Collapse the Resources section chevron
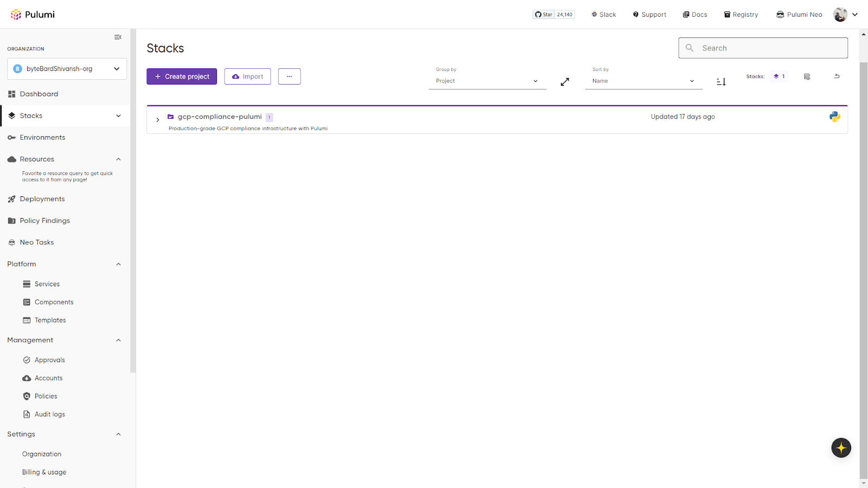This screenshot has width=868, height=488. [x=118, y=159]
